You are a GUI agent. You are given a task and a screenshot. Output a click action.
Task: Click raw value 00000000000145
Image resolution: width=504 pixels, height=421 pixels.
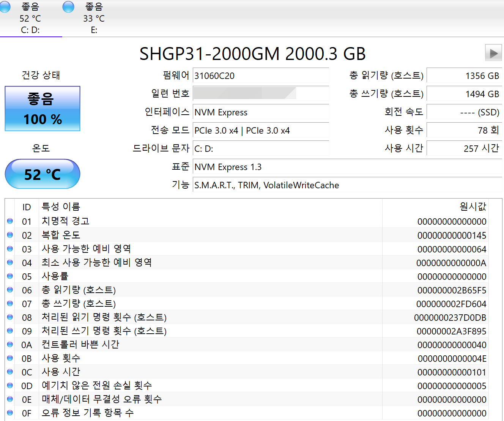452,235
